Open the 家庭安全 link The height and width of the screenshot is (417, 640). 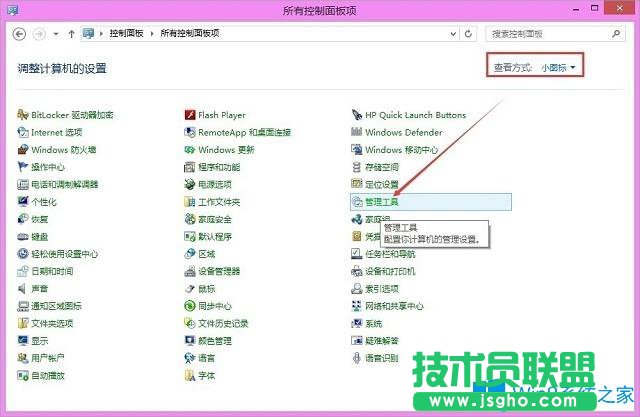[x=215, y=219]
